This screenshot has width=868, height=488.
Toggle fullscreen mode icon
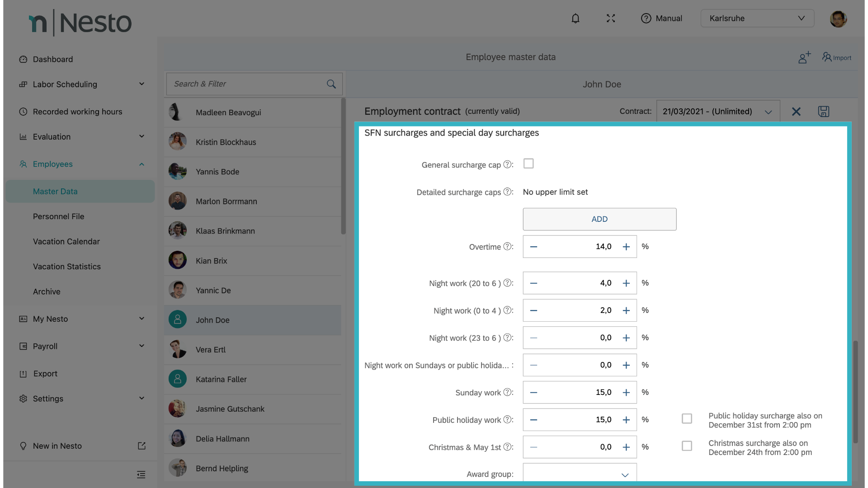611,19
